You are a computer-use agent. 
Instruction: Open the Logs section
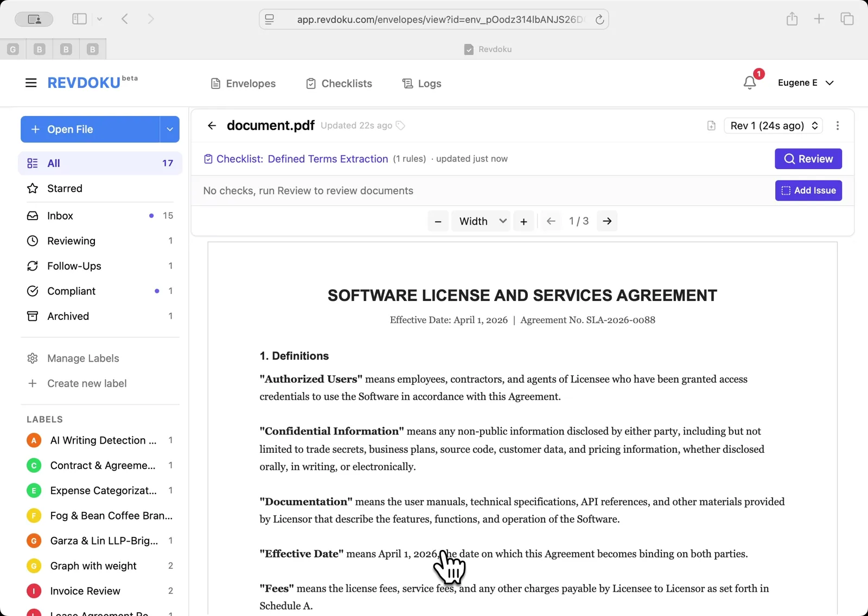[x=421, y=83]
